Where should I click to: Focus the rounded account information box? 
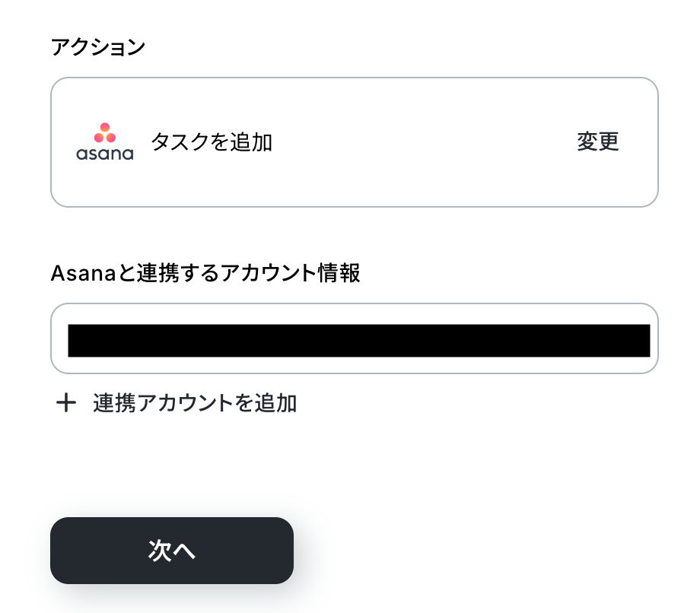355,338
